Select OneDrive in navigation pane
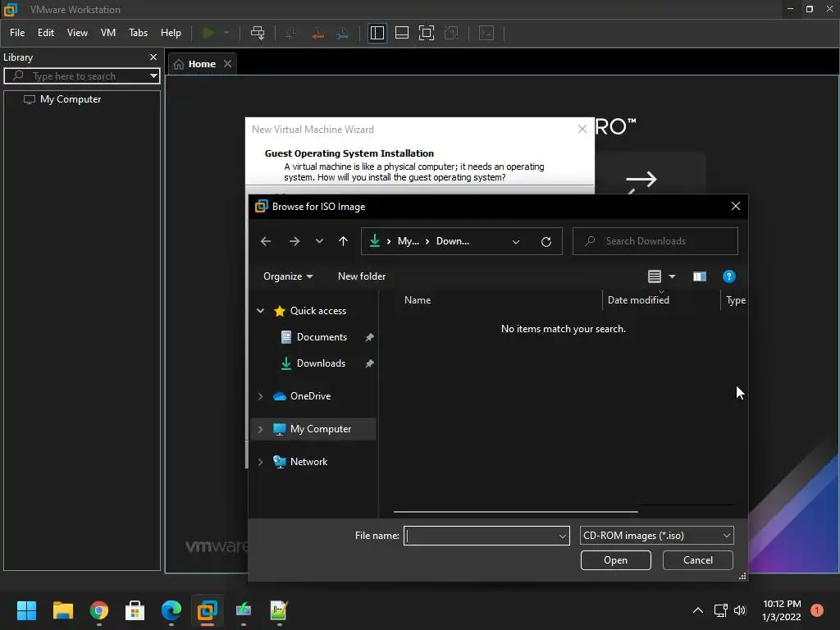Image resolution: width=840 pixels, height=630 pixels. (x=310, y=396)
